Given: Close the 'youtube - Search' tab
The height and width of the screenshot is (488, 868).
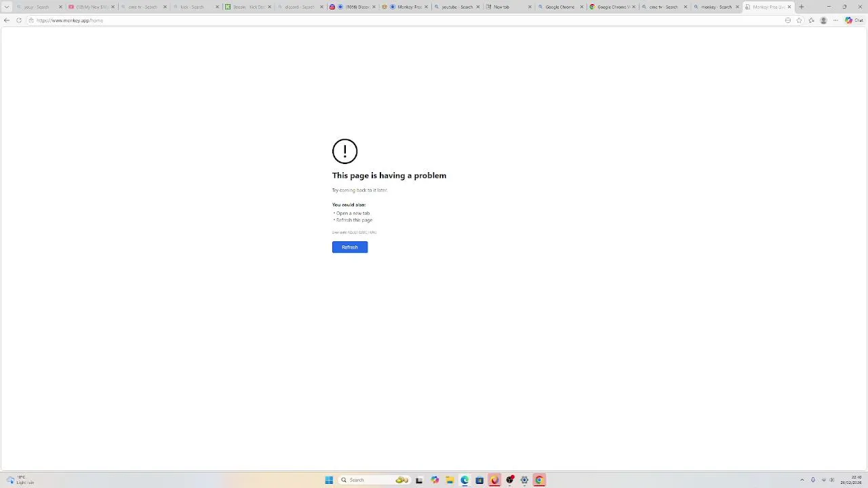Looking at the screenshot, I should (478, 7).
